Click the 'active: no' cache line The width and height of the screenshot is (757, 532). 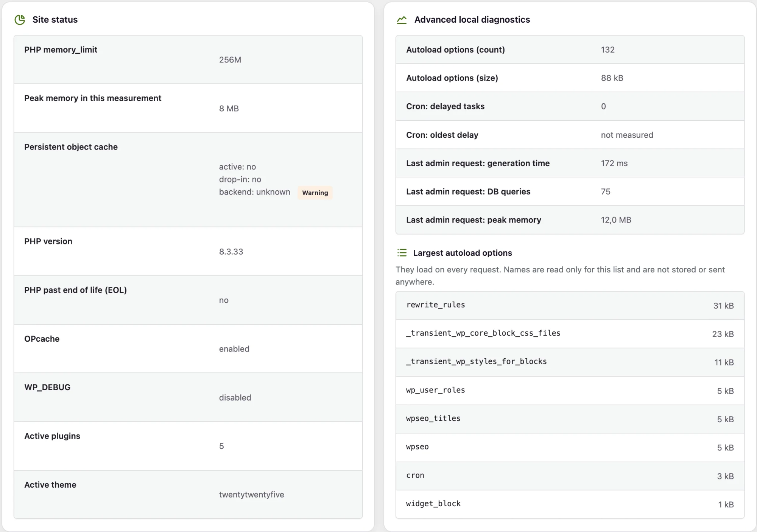(237, 167)
